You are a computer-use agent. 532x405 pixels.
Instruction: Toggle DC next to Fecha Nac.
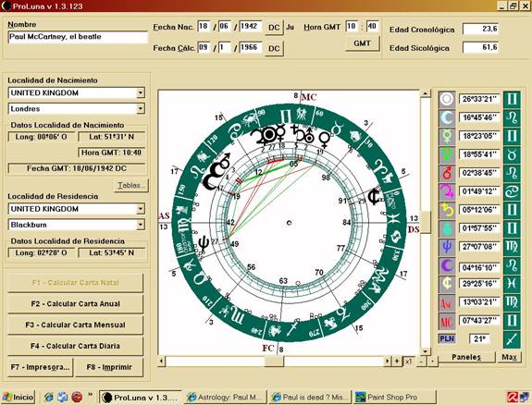point(274,28)
